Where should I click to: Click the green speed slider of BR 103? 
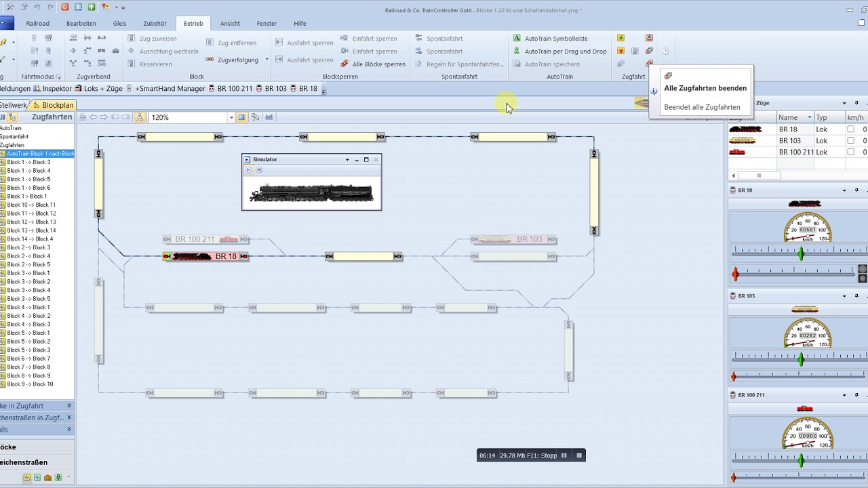pos(801,359)
